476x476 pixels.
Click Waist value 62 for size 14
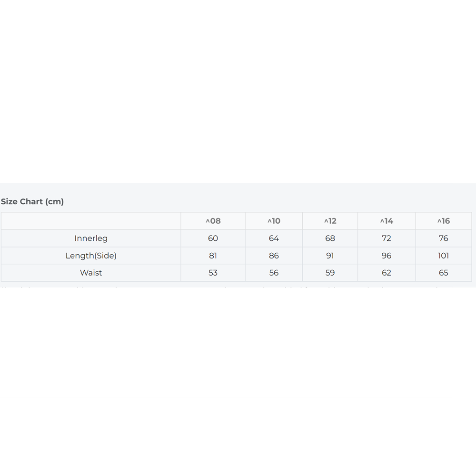(x=387, y=273)
